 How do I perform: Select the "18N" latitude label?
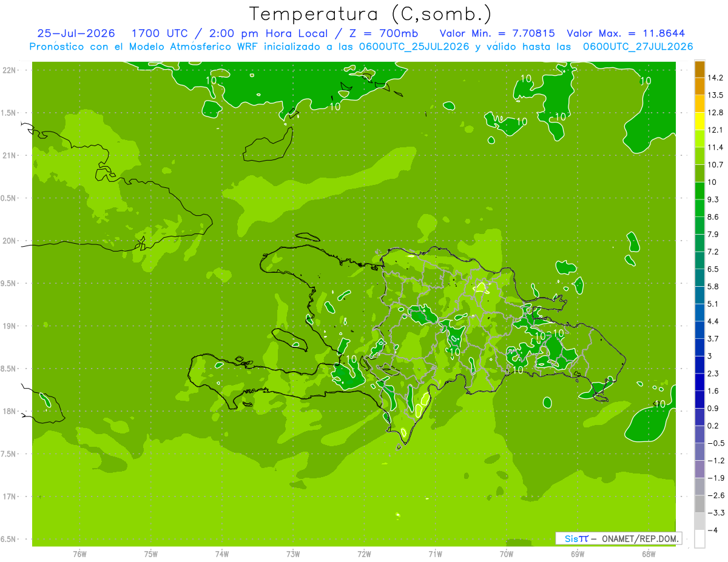click(9, 411)
